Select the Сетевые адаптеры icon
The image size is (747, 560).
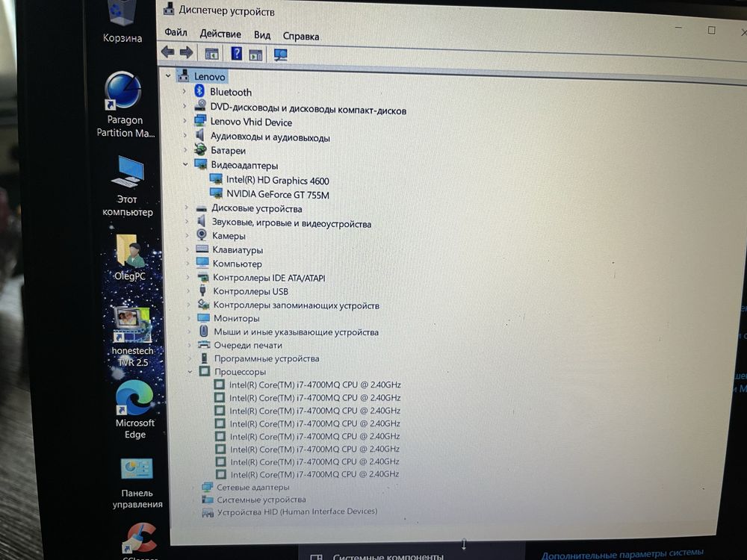(x=207, y=487)
